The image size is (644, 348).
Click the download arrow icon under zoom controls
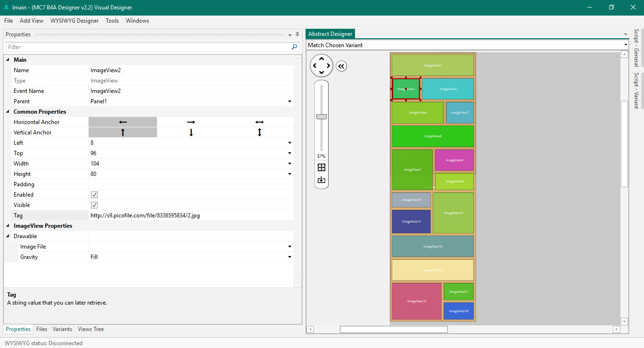322,180
